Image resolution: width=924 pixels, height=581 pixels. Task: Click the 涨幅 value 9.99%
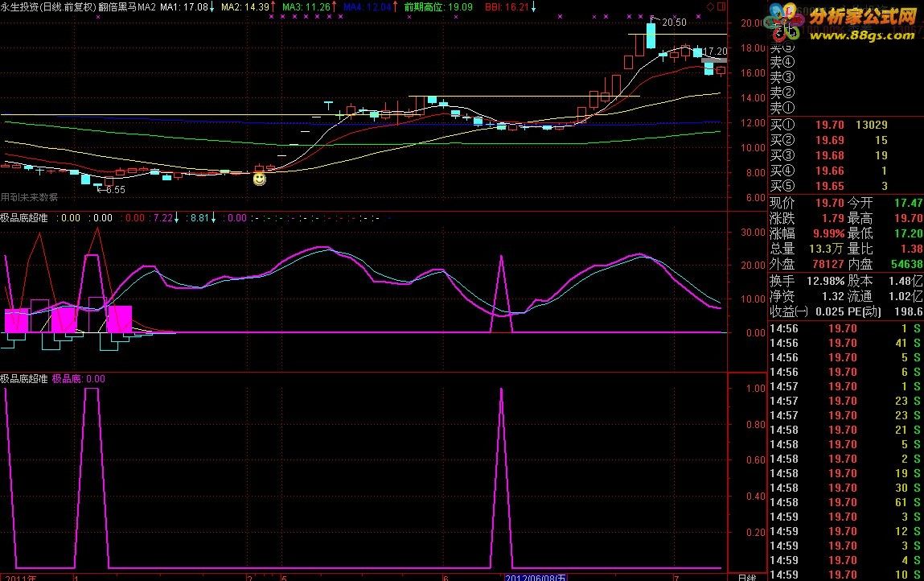pos(828,234)
